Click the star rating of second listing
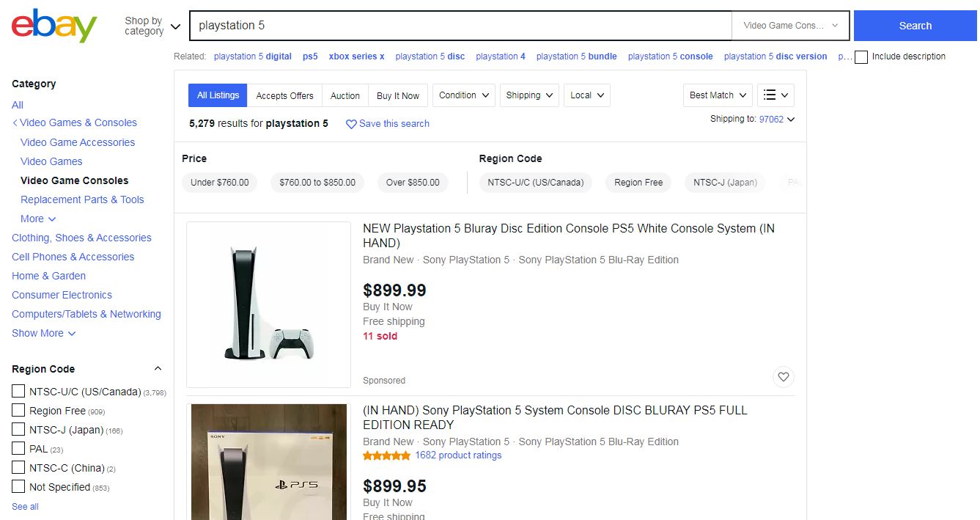 (386, 455)
